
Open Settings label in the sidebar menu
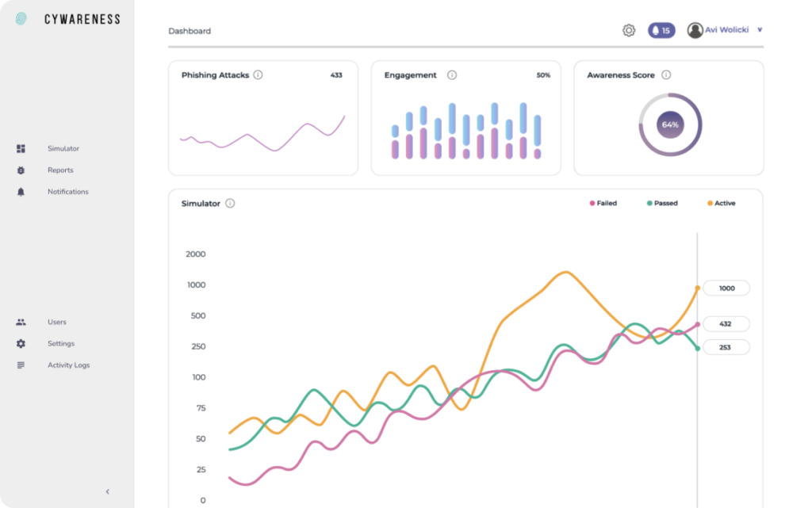click(x=61, y=344)
